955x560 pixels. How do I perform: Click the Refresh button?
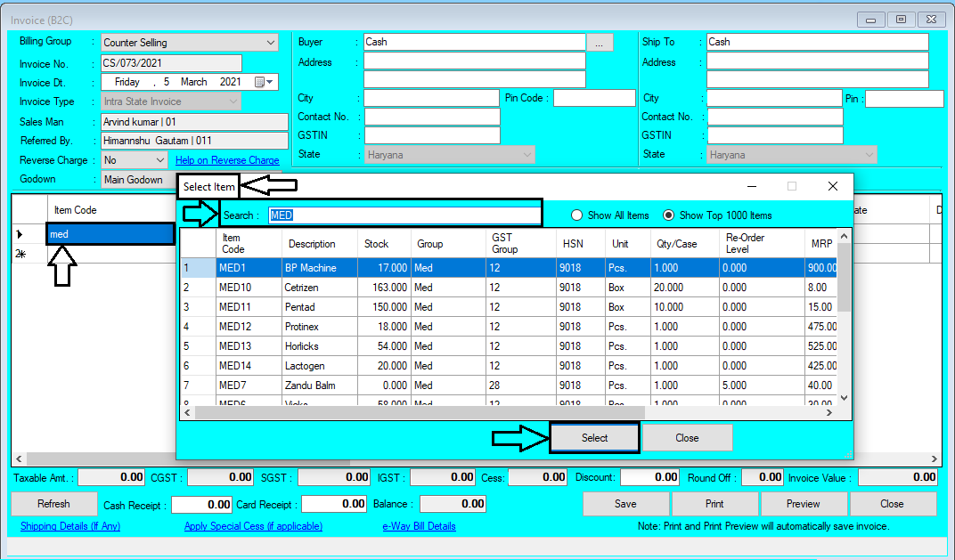point(53,503)
